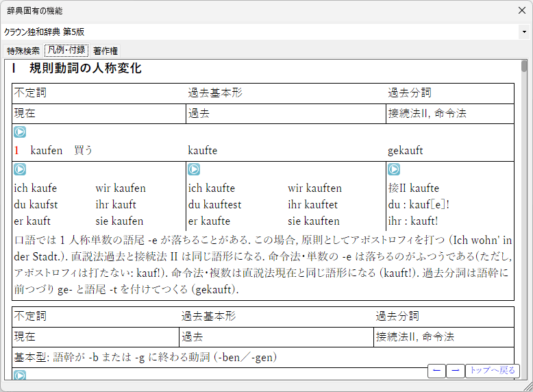Click the 接続法II, 命令法 header cell

pos(427,114)
